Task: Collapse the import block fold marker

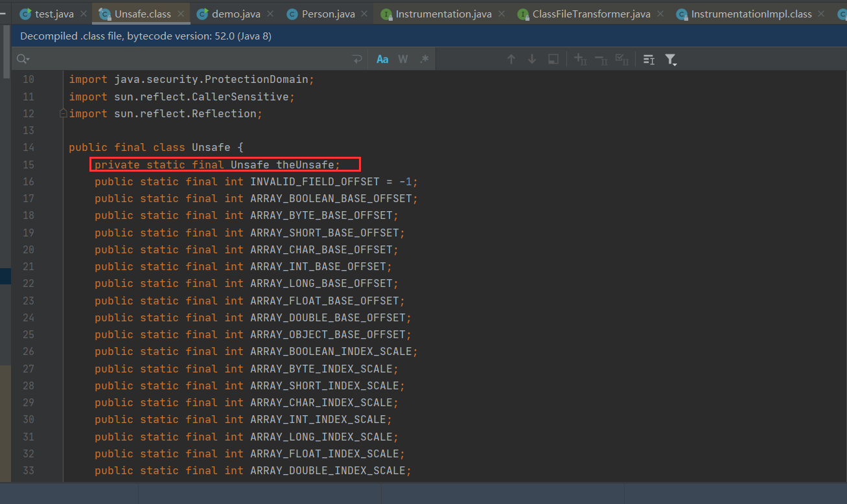Action: [x=63, y=113]
